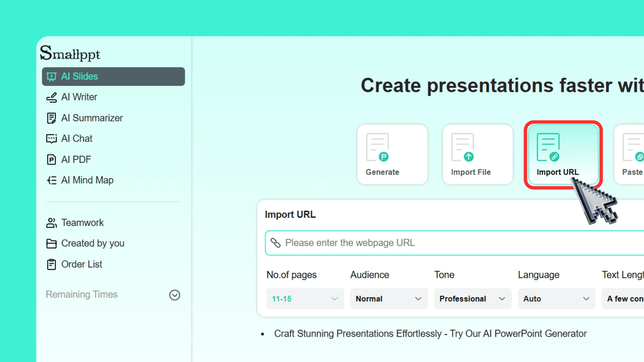Open the AI PDF feature

[76, 159]
